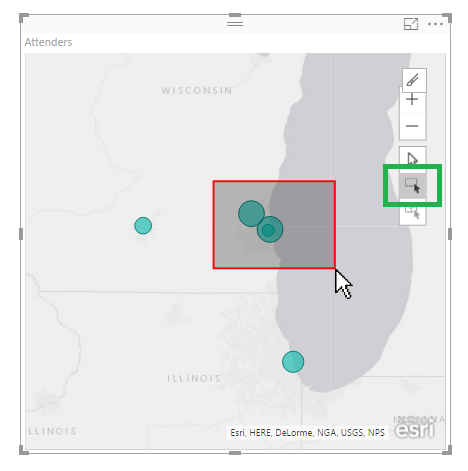Open the more options ellipsis menu
The image size is (468, 471).
[435, 24]
